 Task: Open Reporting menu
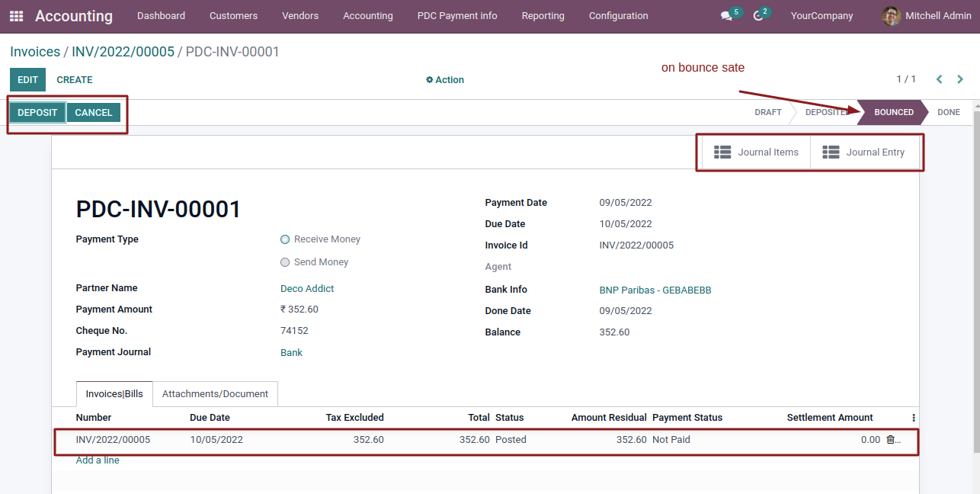coord(543,16)
